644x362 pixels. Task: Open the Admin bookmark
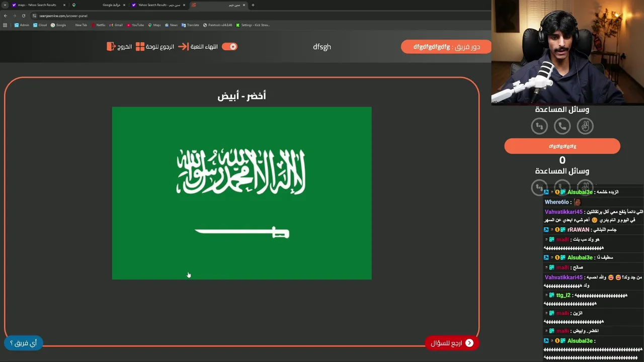point(22,25)
